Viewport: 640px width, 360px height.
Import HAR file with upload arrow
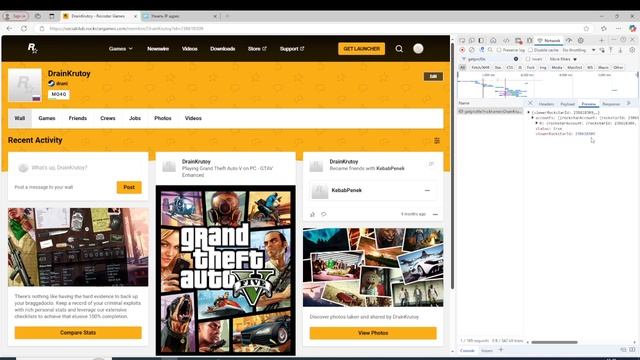pos(611,50)
